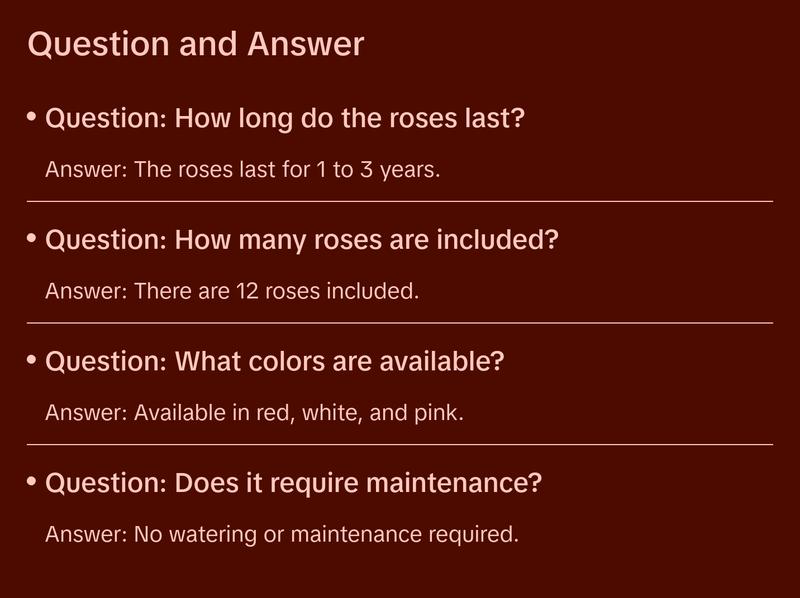This screenshot has height=598, width=800.
Task: Click the 'Answer:' label before 'No watering'
Action: coord(86,534)
